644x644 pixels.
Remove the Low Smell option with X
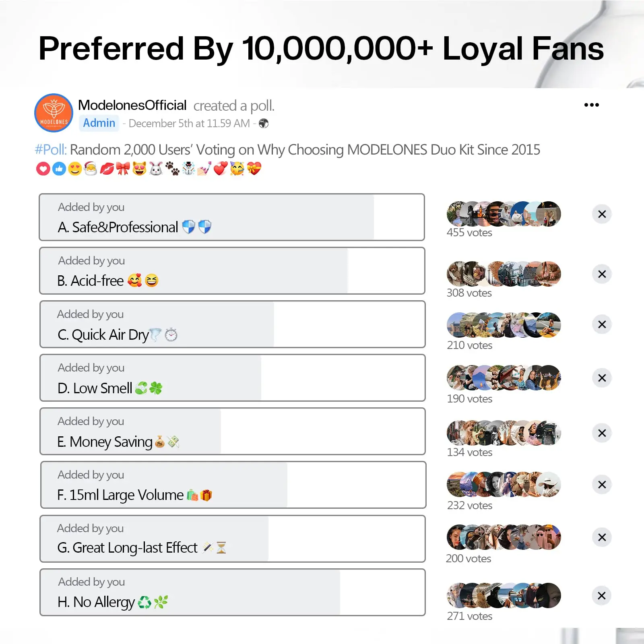602,378
